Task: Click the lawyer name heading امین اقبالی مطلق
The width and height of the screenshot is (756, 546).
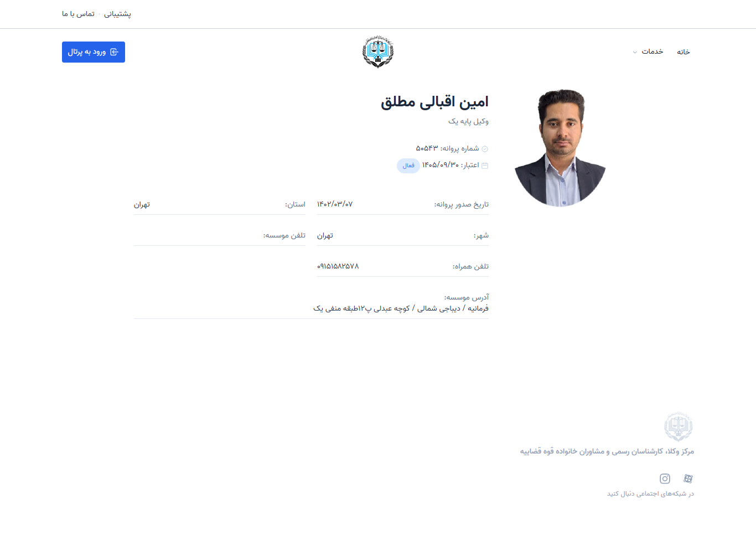Action: (x=434, y=102)
